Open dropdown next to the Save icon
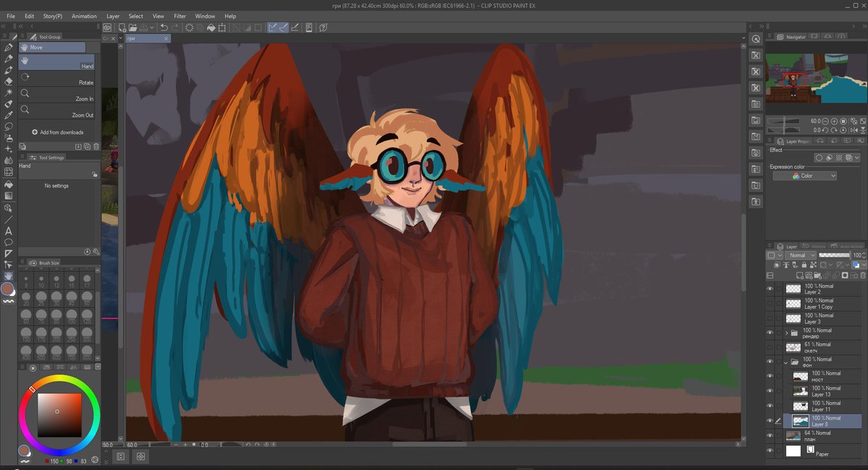 (152, 27)
